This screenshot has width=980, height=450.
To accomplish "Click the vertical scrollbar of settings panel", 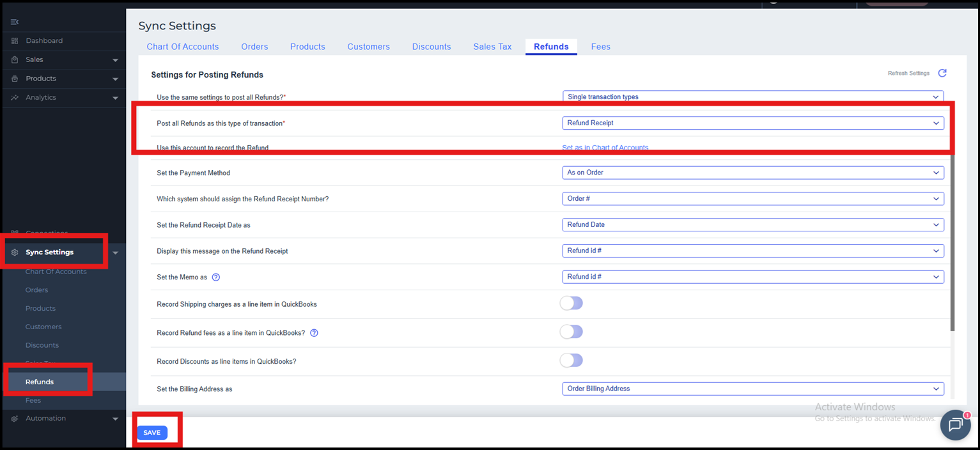I will (952, 243).
